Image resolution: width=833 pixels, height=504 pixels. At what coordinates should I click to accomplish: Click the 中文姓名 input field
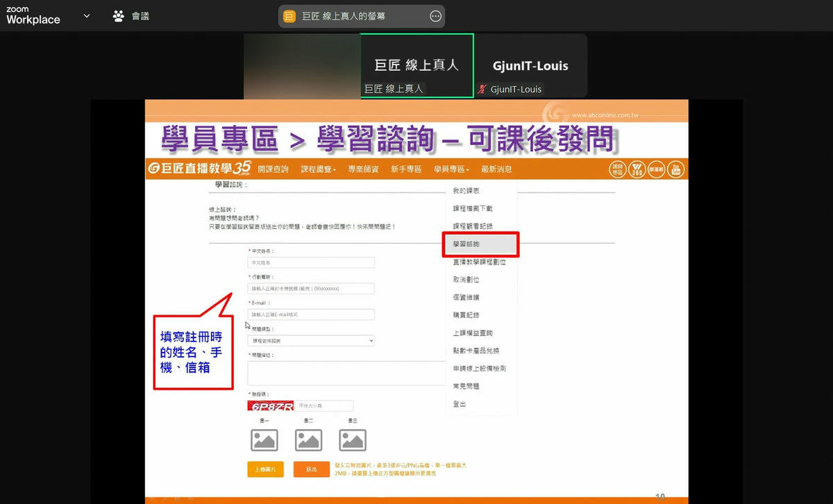click(x=311, y=262)
